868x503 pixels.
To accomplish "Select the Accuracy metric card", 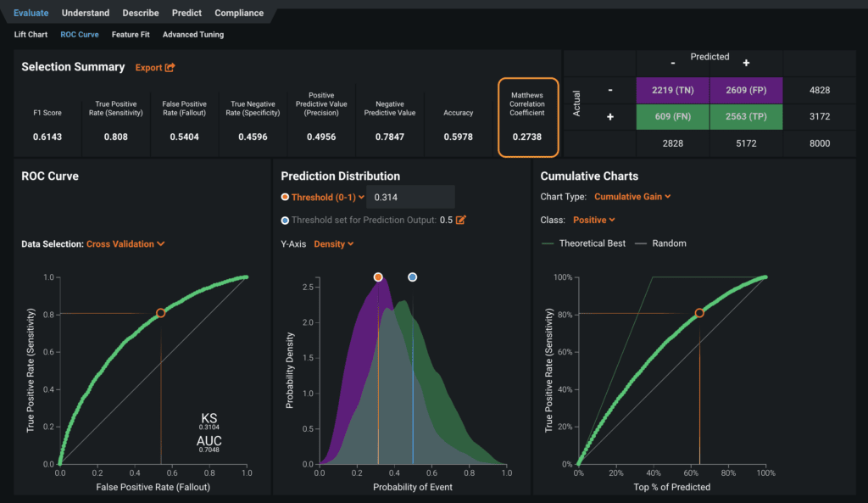I will pyautogui.click(x=459, y=124).
